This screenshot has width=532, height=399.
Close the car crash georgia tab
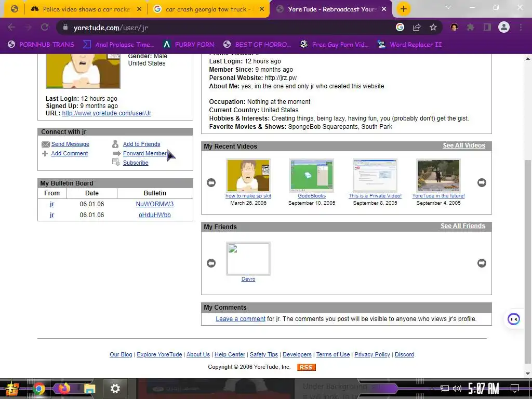point(262,9)
